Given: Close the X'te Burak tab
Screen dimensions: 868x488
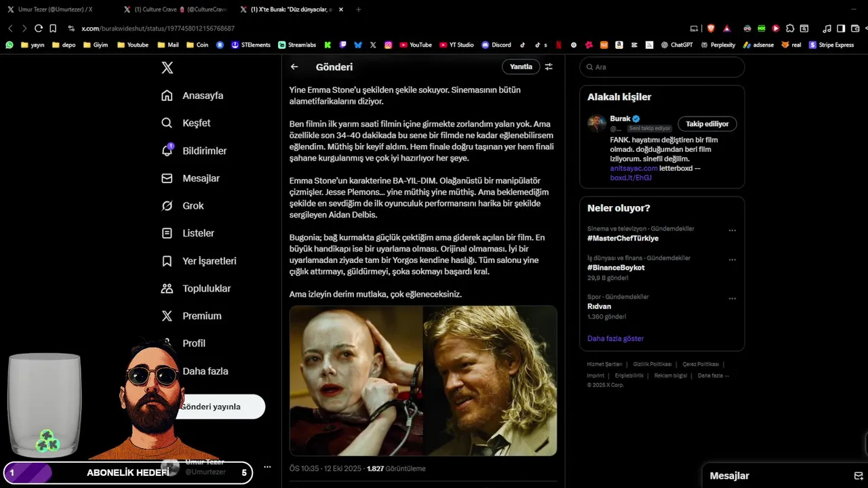Looking at the screenshot, I should 341,9.
